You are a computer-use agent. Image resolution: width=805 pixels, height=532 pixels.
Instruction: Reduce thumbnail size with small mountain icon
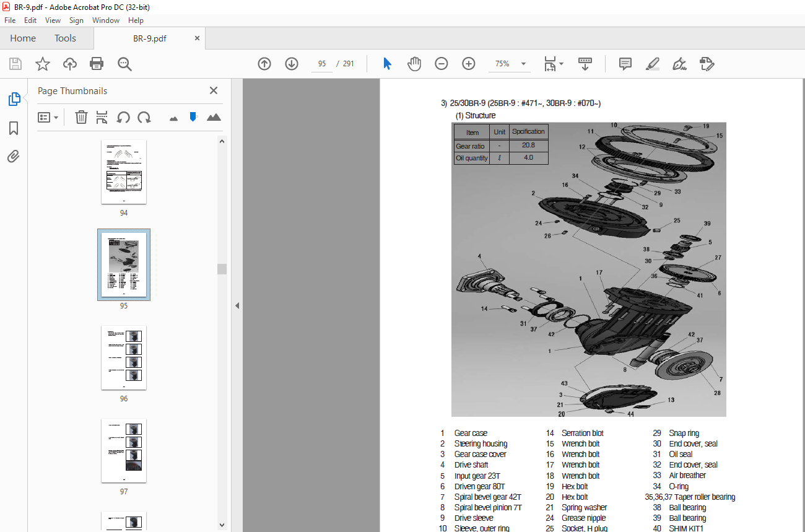tap(173, 118)
